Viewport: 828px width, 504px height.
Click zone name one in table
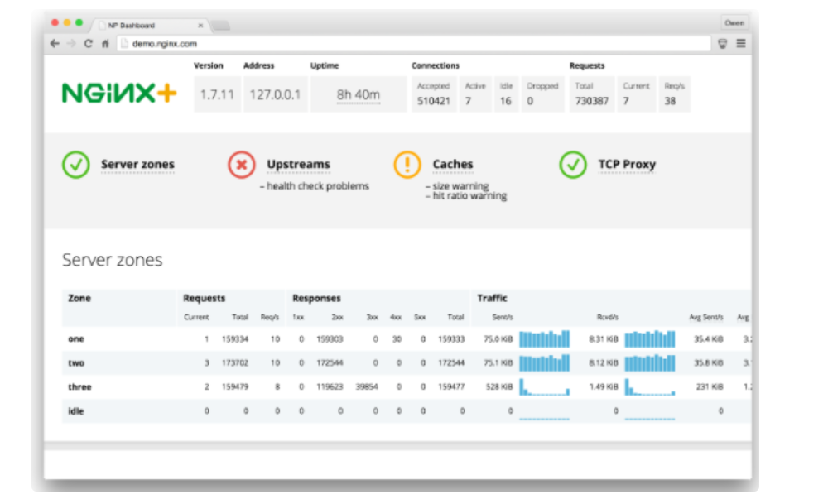coord(76,338)
